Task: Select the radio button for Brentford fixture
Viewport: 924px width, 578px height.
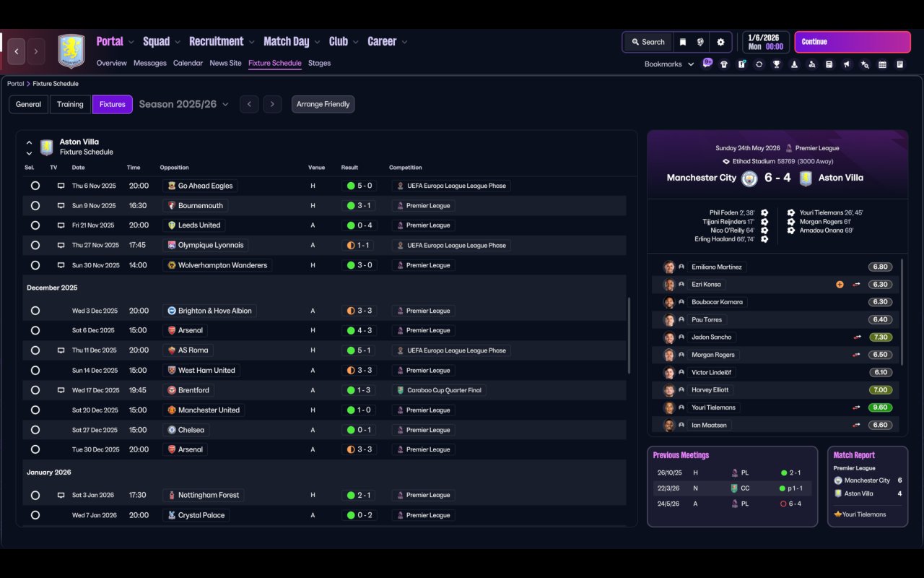Action: 35,390
